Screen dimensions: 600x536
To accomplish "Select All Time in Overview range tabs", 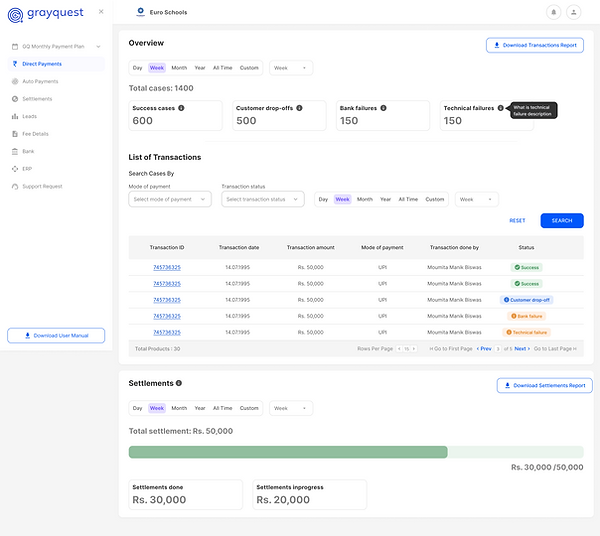I will [222, 68].
